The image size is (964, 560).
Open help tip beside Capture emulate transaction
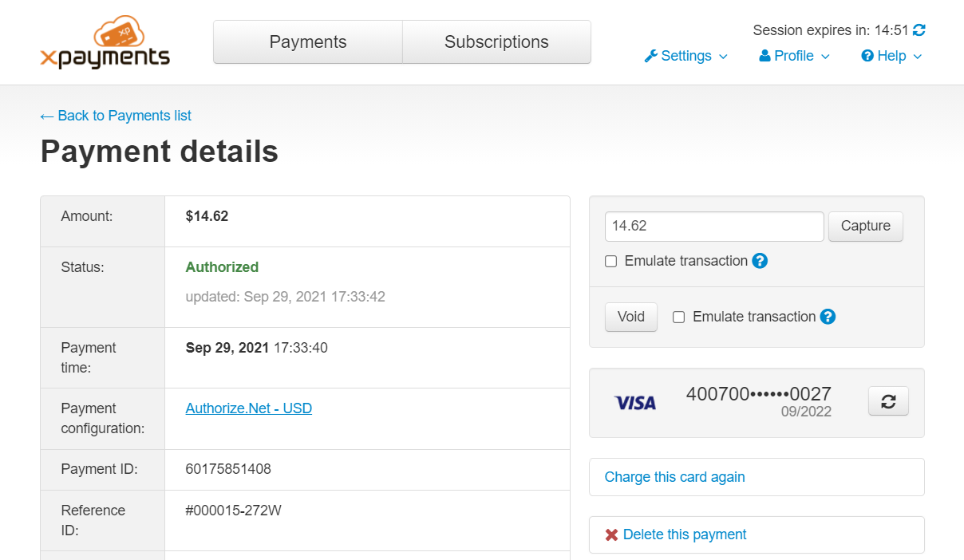point(760,261)
